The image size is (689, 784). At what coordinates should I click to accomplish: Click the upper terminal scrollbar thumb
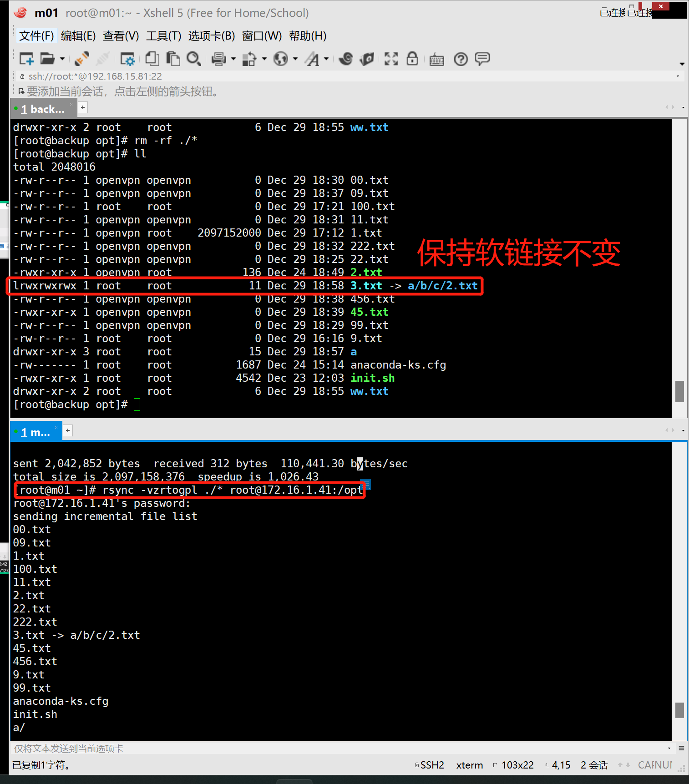pyautogui.click(x=679, y=391)
